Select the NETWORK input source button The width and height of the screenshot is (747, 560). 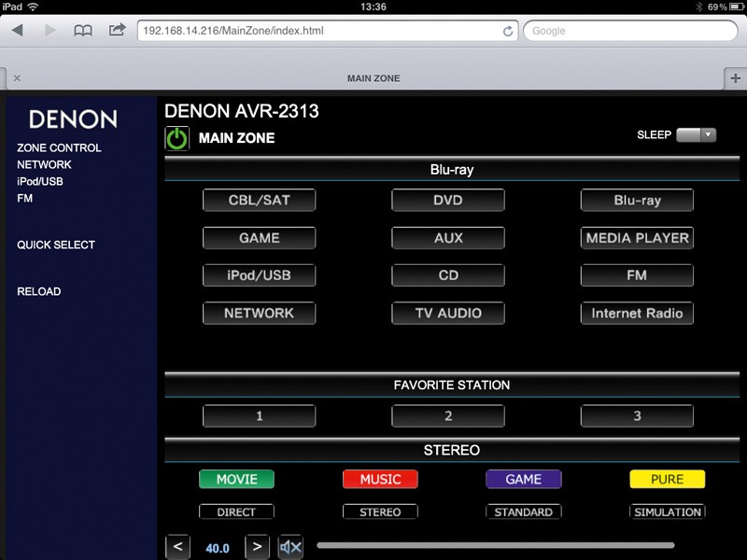tap(260, 313)
